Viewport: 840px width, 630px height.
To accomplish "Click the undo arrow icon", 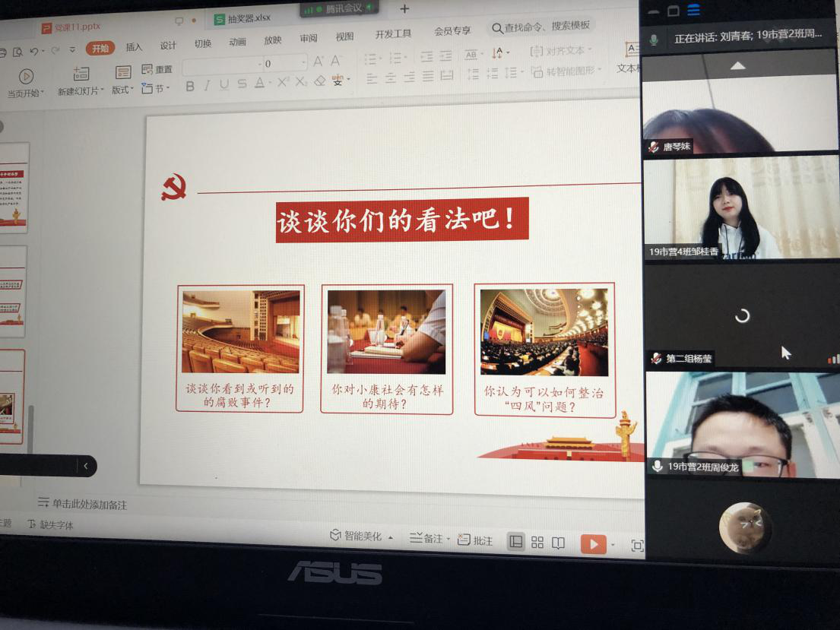I will tap(33, 51).
